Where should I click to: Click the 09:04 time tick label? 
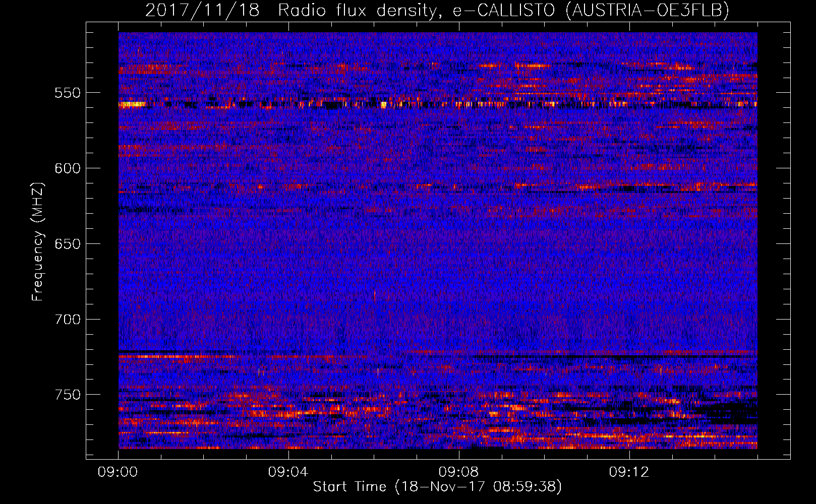(288, 472)
